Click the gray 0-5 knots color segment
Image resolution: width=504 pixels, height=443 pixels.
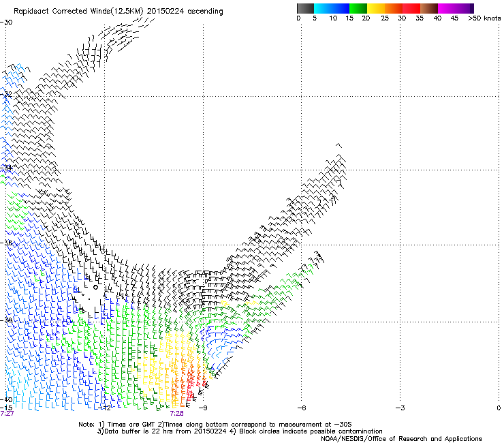(305, 8)
